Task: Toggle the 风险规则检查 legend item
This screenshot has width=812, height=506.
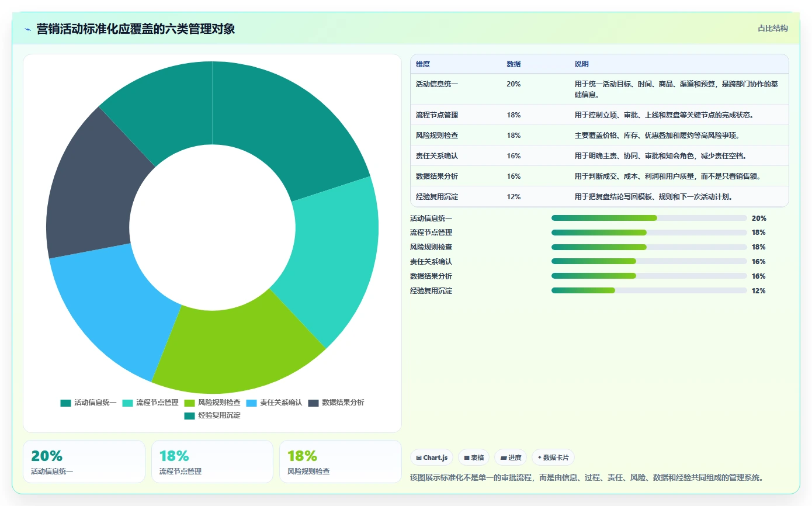Action: [x=212, y=403]
